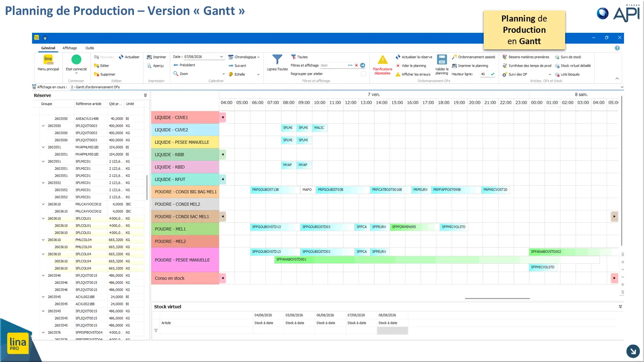Click Suivi de stock icon
Screen dimensions: 644x362
coord(557,57)
